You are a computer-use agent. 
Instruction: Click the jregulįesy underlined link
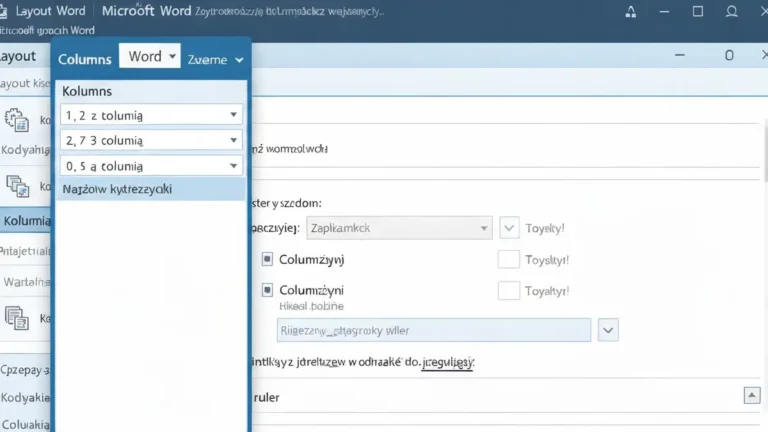pyautogui.click(x=447, y=363)
